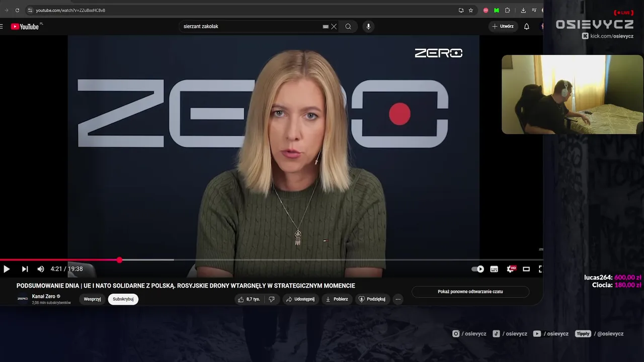Open YouTube notifications bell

point(527,27)
